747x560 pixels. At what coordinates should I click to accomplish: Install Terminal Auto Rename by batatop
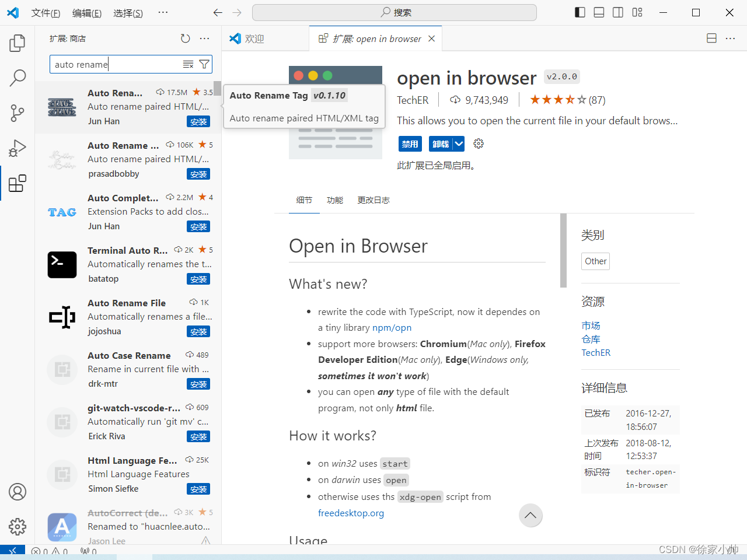198,279
